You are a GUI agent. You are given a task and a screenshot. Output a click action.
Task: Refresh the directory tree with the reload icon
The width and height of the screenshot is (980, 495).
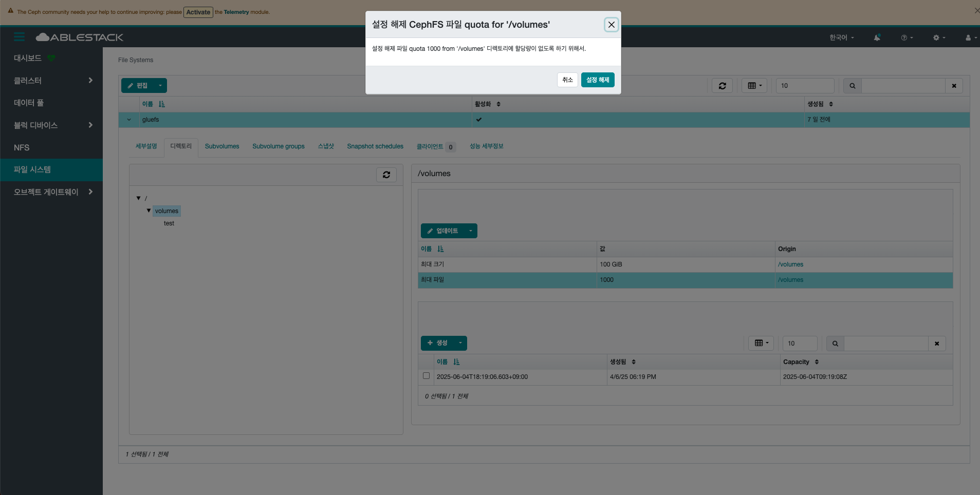click(386, 175)
